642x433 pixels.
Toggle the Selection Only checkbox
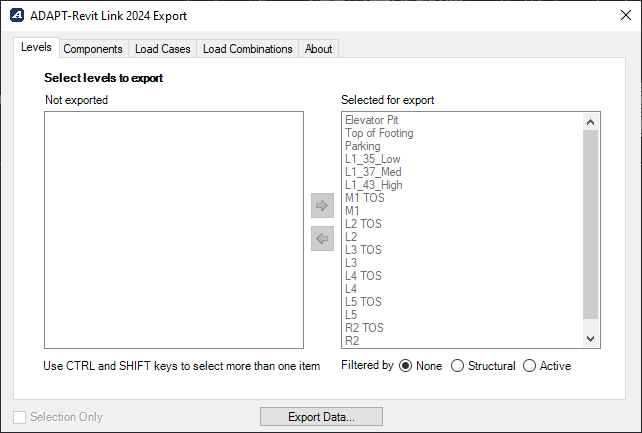[x=21, y=417]
